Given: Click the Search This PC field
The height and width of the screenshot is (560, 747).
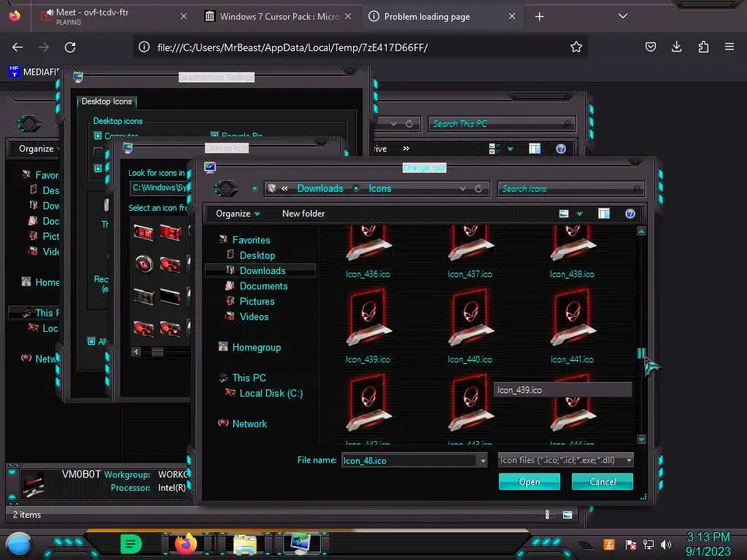Looking at the screenshot, I should click(x=501, y=124).
